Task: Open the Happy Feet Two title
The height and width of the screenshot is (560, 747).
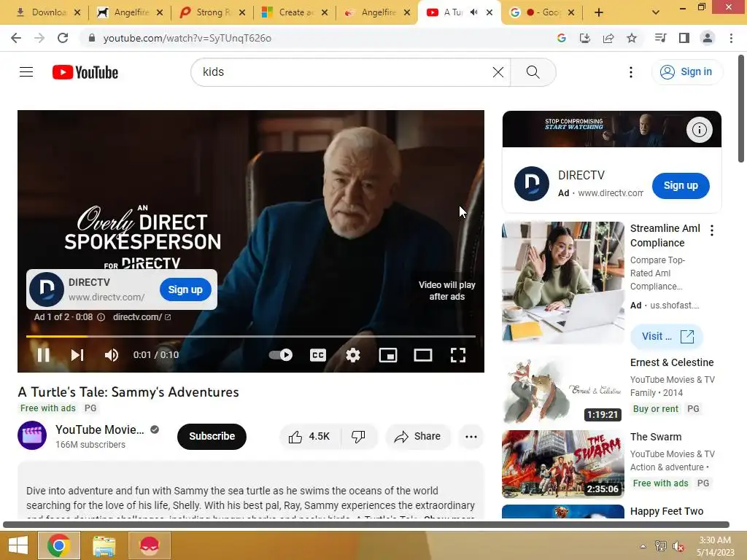Action: 667,511
